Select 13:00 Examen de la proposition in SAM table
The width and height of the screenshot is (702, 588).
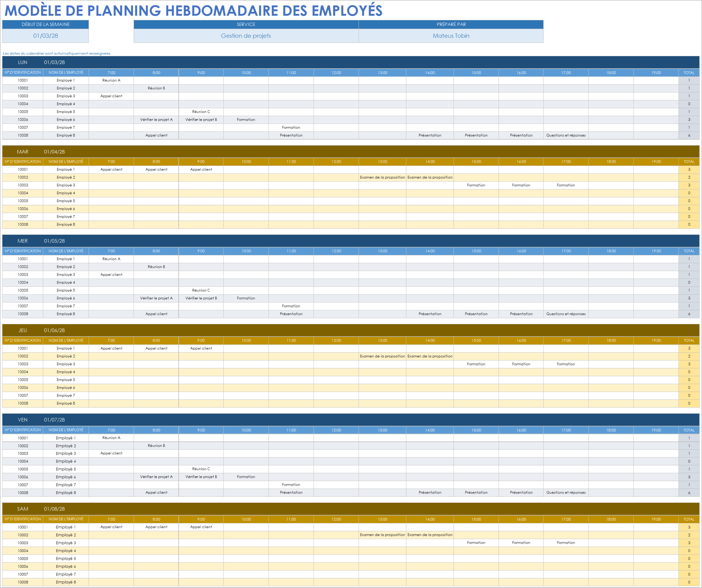point(382,535)
